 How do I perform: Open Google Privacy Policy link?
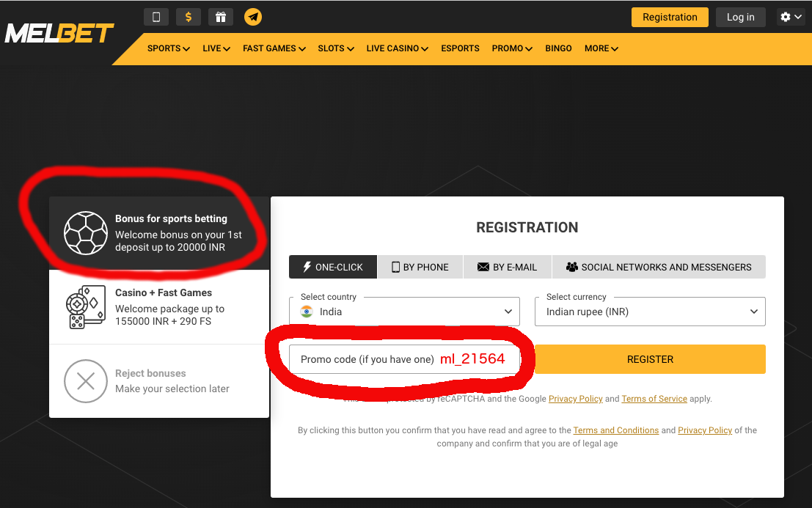tap(575, 399)
